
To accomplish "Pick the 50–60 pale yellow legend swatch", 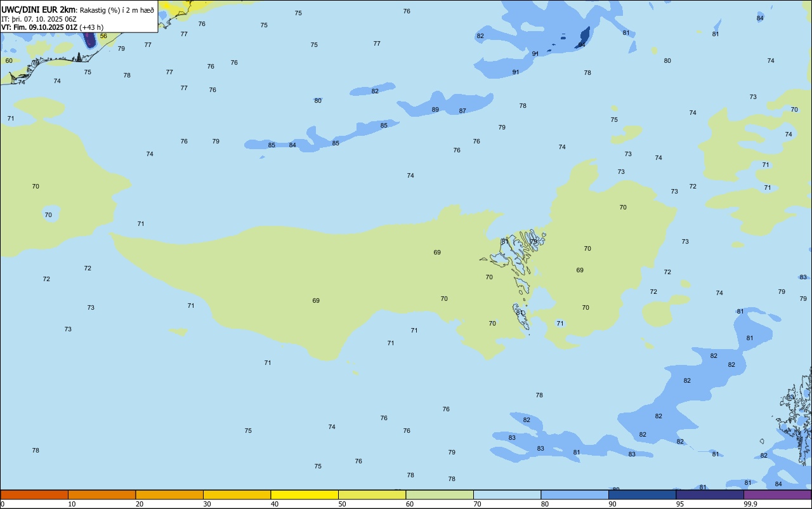I will point(372,494).
